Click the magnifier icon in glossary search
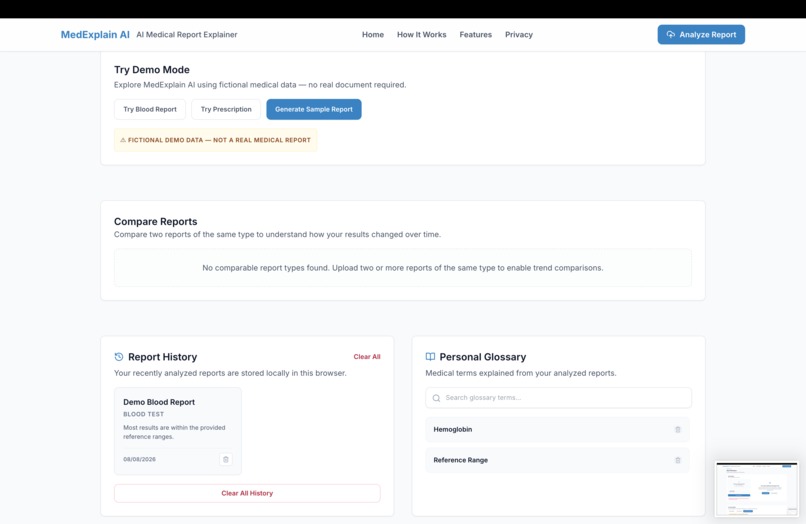 tap(436, 398)
